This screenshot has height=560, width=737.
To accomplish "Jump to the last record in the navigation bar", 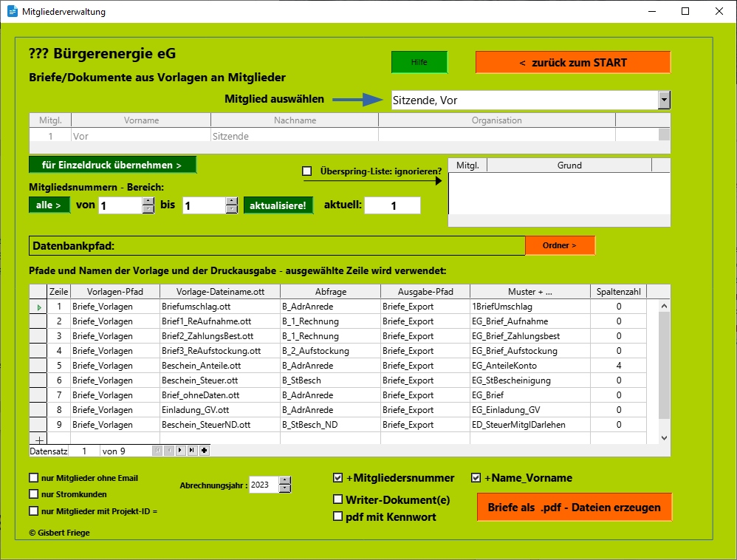I will (x=192, y=451).
